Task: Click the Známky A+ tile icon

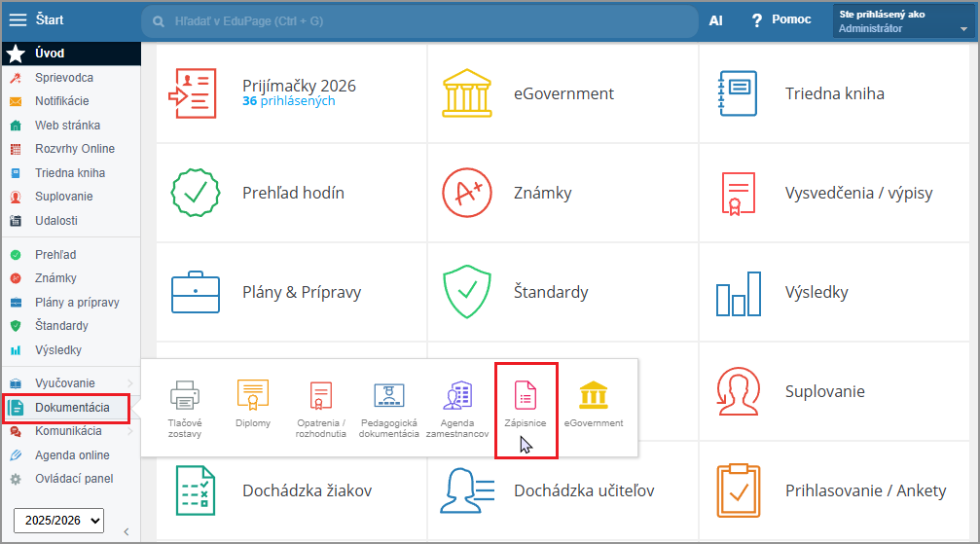Action: [x=465, y=193]
